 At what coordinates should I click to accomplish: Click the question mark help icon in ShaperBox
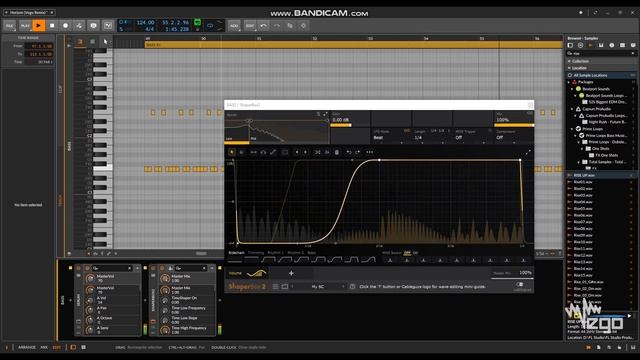coord(352,287)
